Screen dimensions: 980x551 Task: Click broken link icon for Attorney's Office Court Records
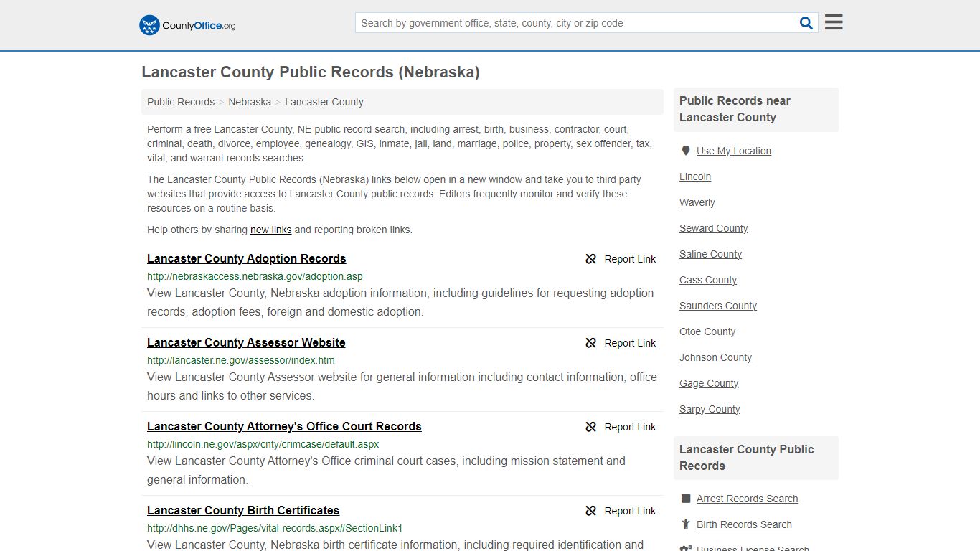click(591, 427)
